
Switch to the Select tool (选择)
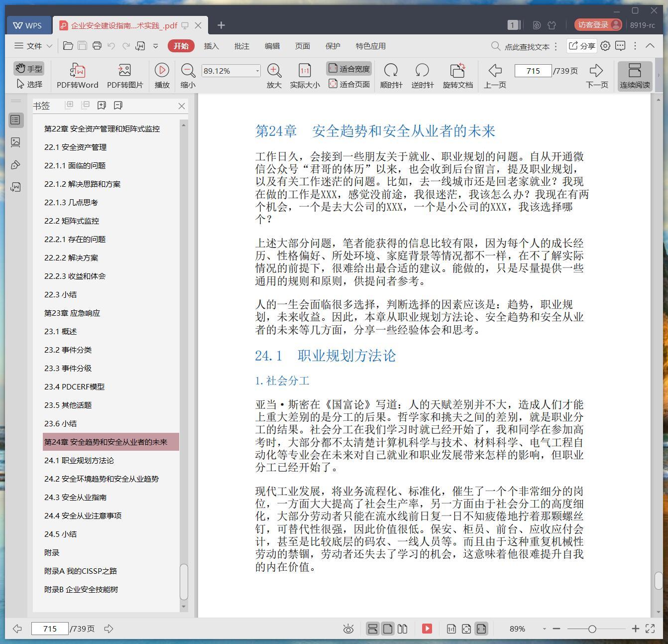29,84
